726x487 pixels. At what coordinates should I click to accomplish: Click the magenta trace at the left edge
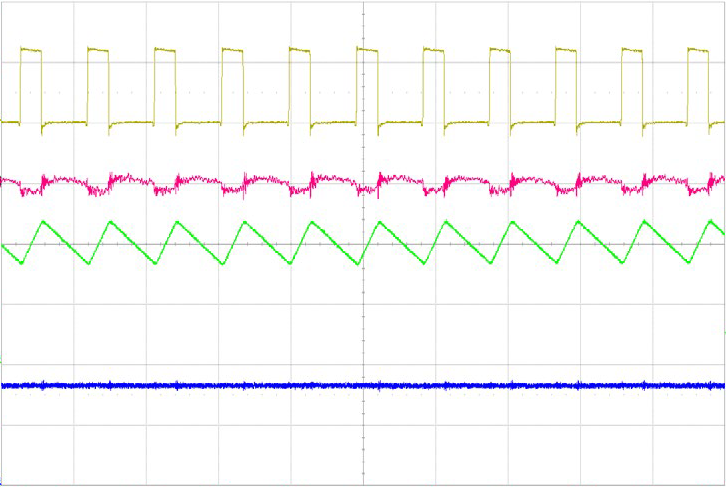click(6, 181)
